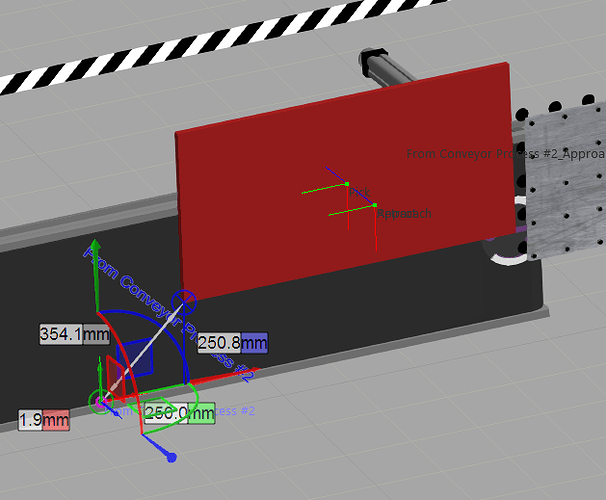Select the blue mm unit box
Viewport: 606px width, 500px height.
(x=254, y=343)
